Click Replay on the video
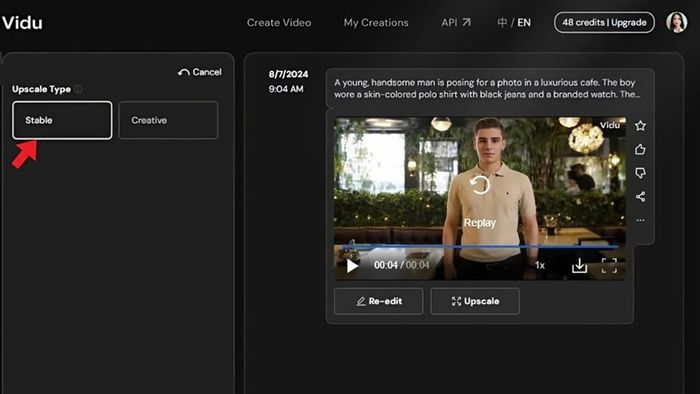 479,202
